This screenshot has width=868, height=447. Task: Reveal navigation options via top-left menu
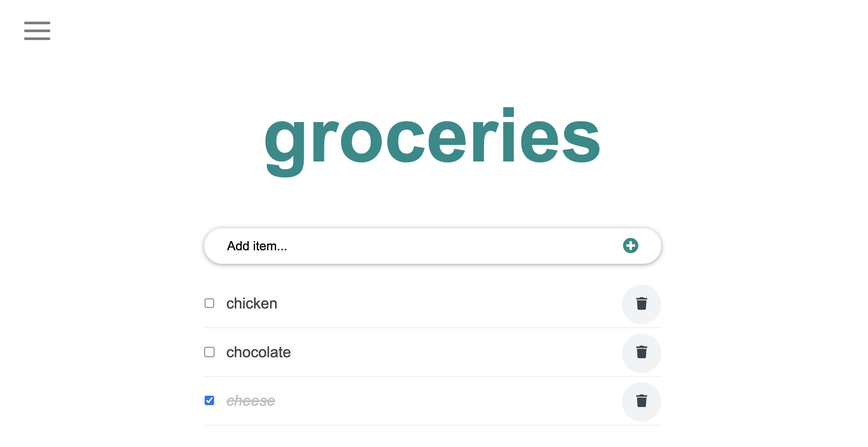coord(37,31)
